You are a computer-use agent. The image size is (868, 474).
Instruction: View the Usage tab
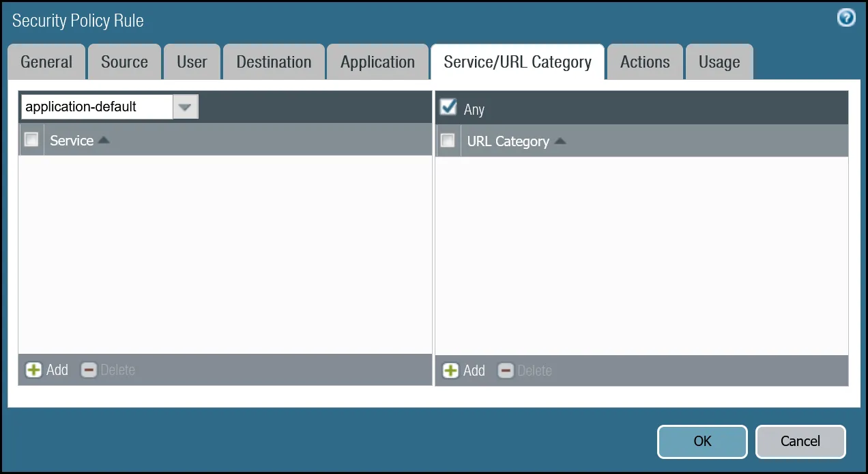pyautogui.click(x=719, y=61)
